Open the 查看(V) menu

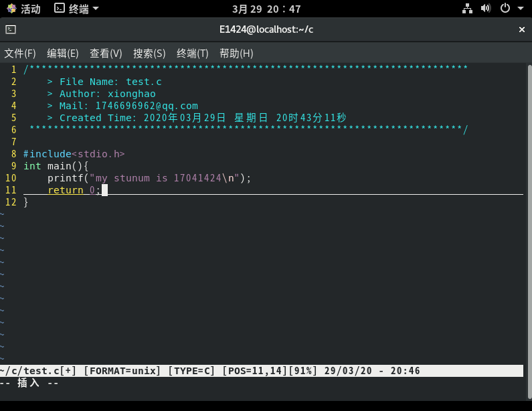[x=106, y=54]
